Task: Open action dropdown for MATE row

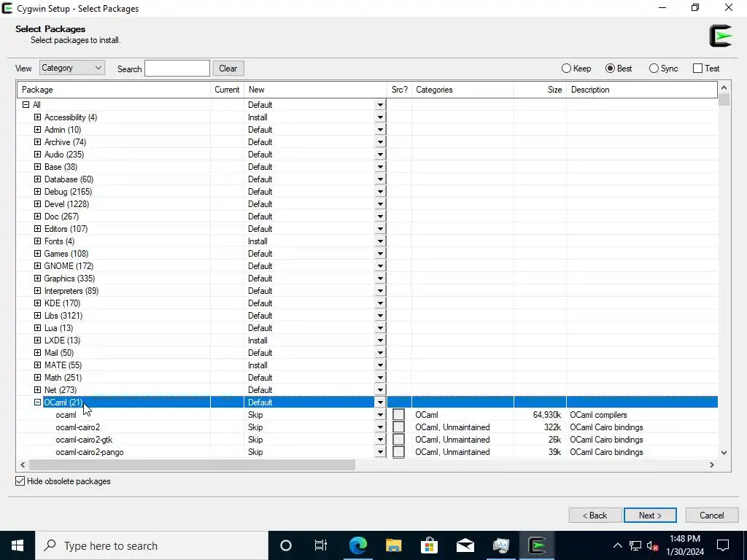Action: click(380, 365)
